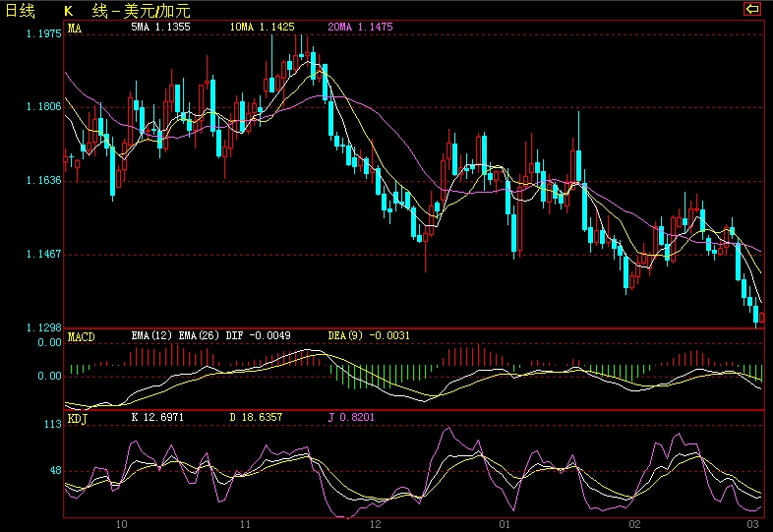Click month marker '01' on time axis

point(505,524)
